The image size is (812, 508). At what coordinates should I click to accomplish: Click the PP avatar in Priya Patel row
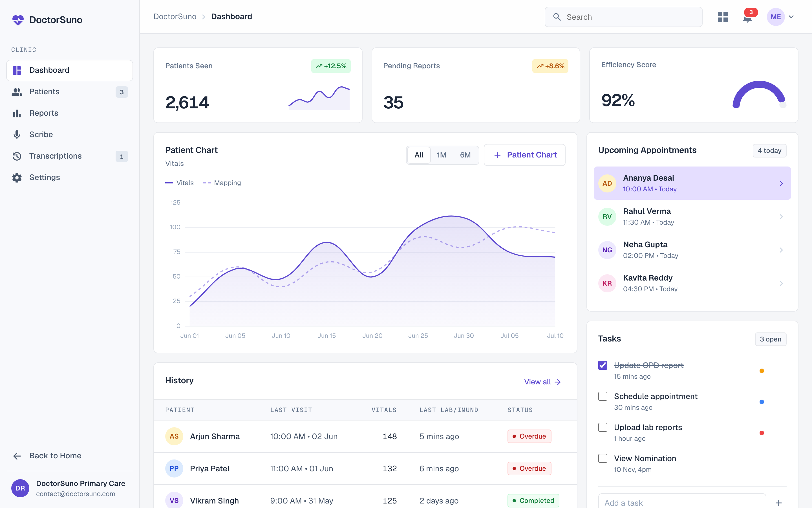[x=174, y=468]
